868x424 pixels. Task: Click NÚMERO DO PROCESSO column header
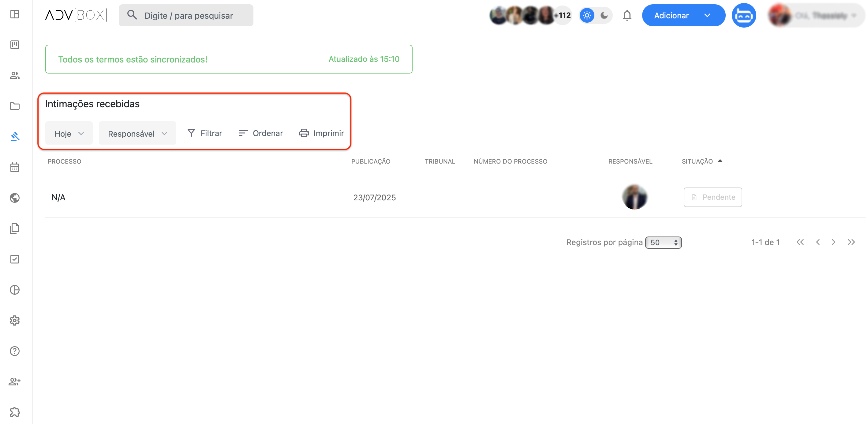tap(511, 161)
